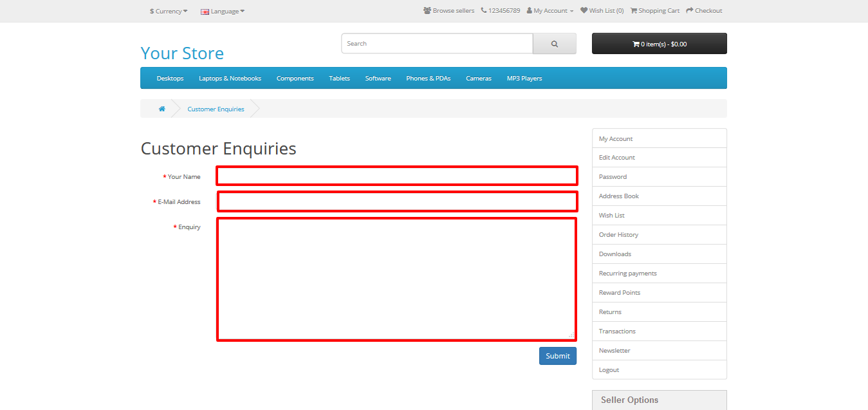868x410 pixels.
Task: Click the Checkout link in header
Action: [x=704, y=10]
